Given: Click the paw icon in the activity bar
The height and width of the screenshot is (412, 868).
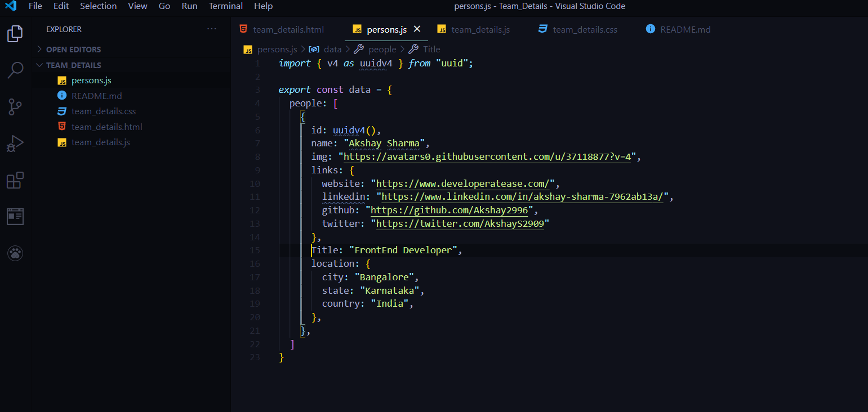Looking at the screenshot, I should pyautogui.click(x=15, y=254).
